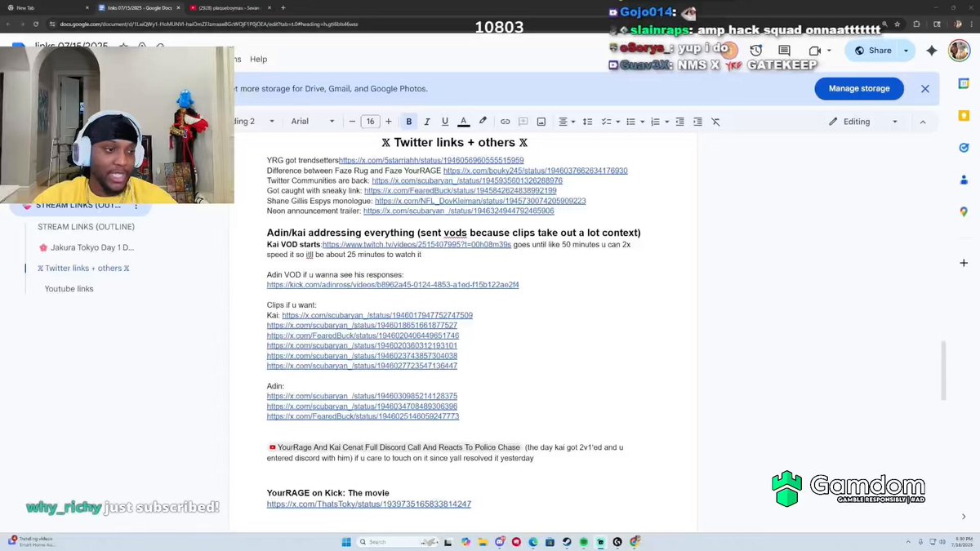
Task: Collapse the toolbar with the up chevron
Action: [x=923, y=122]
